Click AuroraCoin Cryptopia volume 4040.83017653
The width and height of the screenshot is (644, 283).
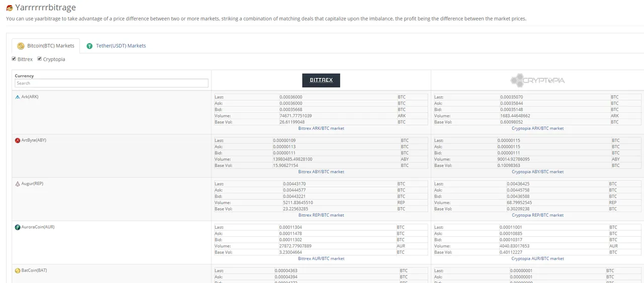click(515, 246)
